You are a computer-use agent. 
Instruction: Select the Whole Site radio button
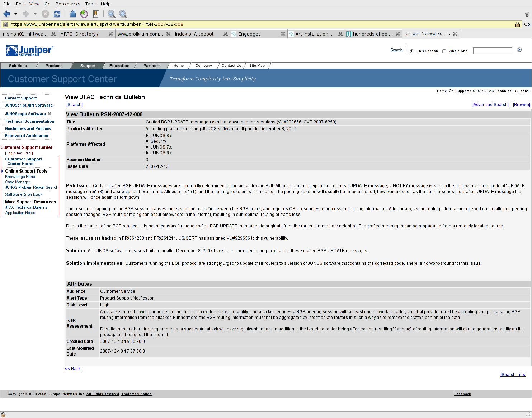click(x=444, y=51)
